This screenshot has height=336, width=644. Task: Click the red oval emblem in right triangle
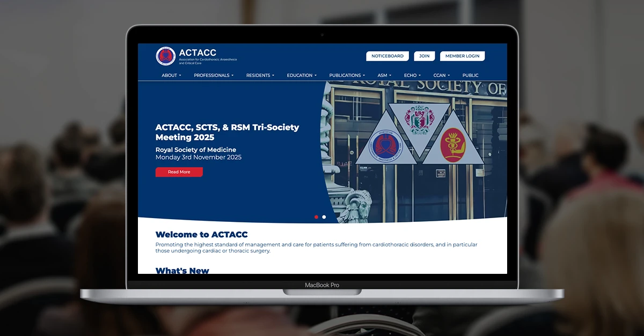click(x=453, y=144)
